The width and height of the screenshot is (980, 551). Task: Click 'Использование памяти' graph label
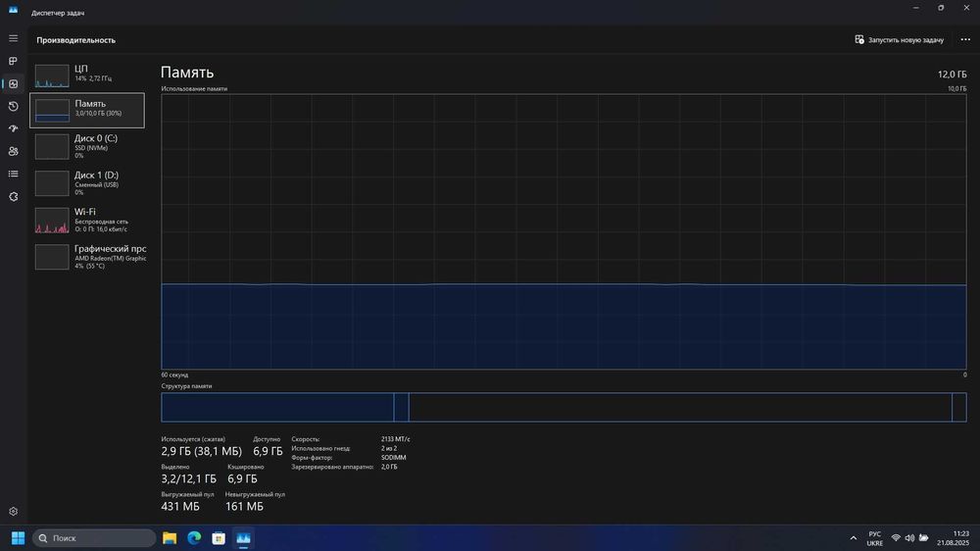pos(194,89)
